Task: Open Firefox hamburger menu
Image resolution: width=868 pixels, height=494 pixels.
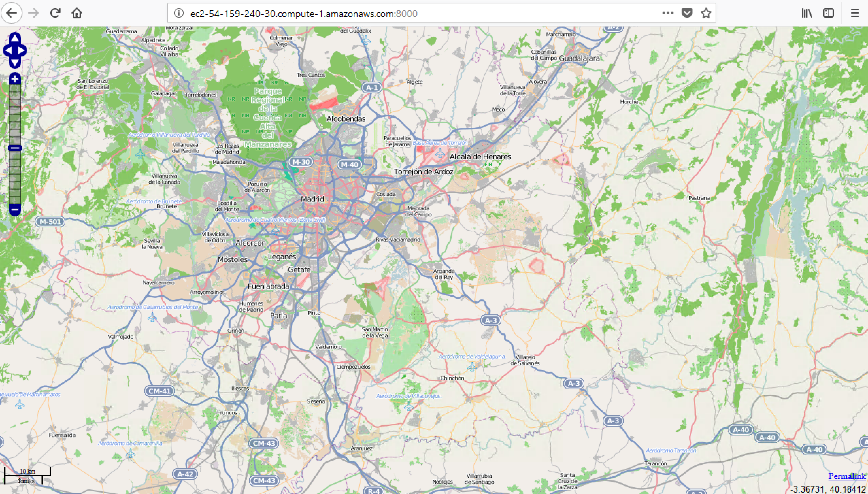Action: 855,13
